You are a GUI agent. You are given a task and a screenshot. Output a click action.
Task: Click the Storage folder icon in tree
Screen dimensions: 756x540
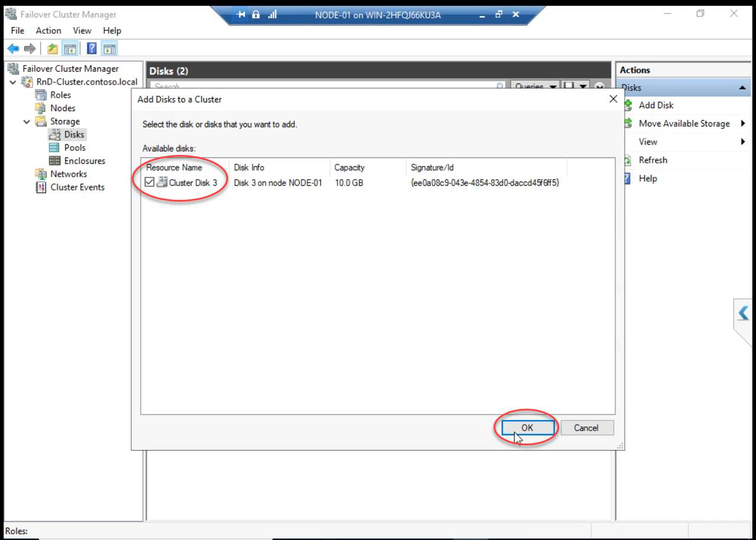(x=40, y=121)
